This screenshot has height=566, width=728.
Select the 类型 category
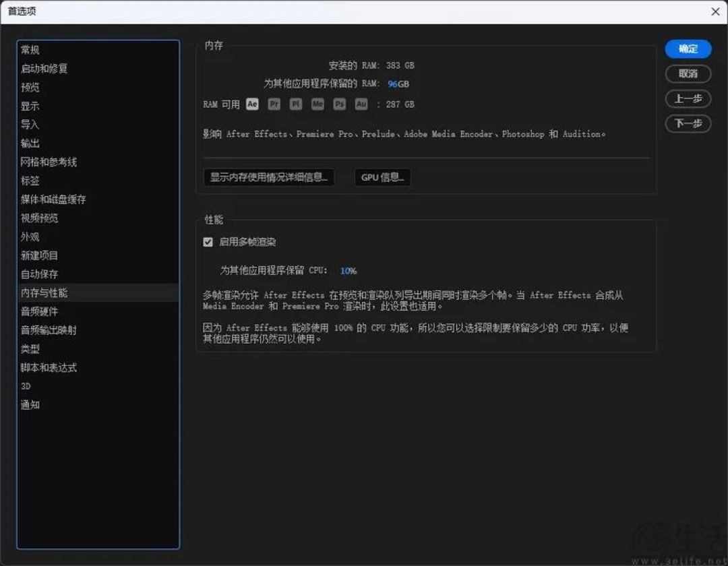(x=98, y=349)
